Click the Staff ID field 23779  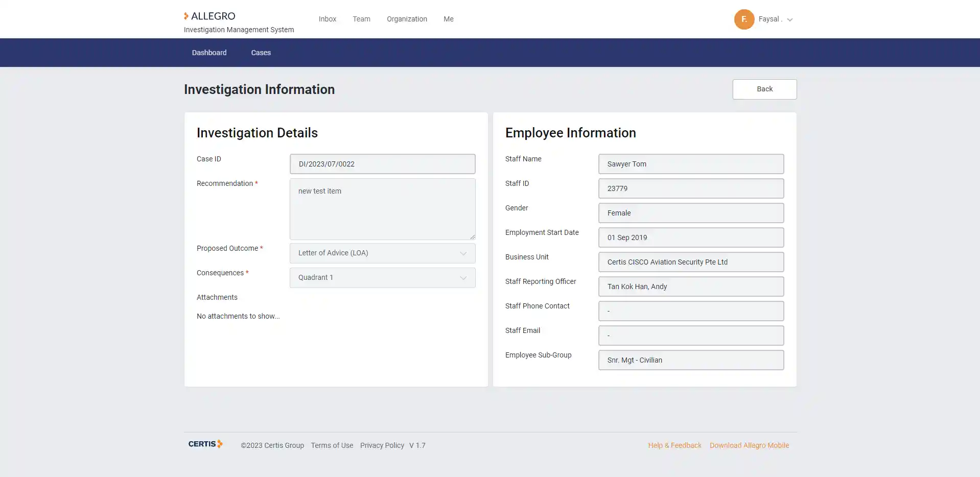691,188
